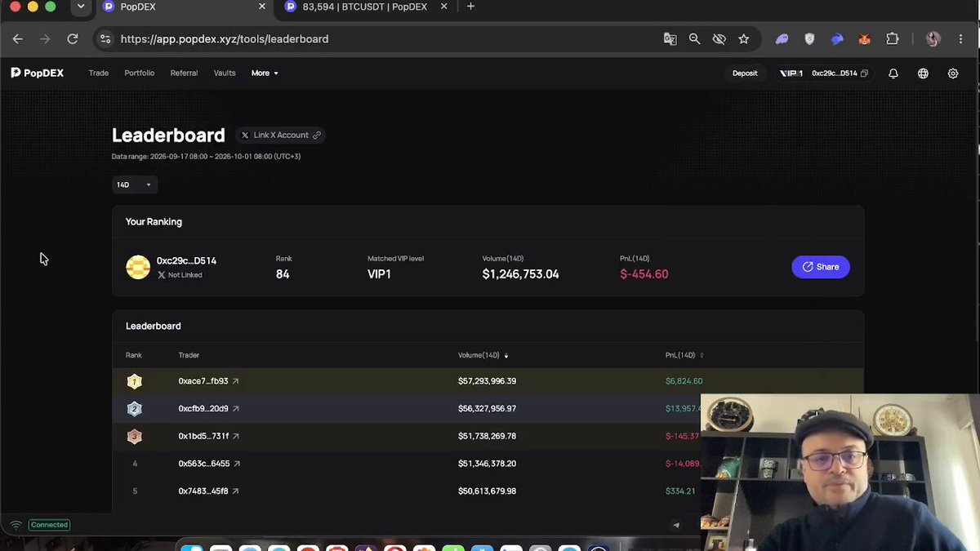Click the zoom magnifier icon in address bar
980x551 pixels.
point(694,39)
